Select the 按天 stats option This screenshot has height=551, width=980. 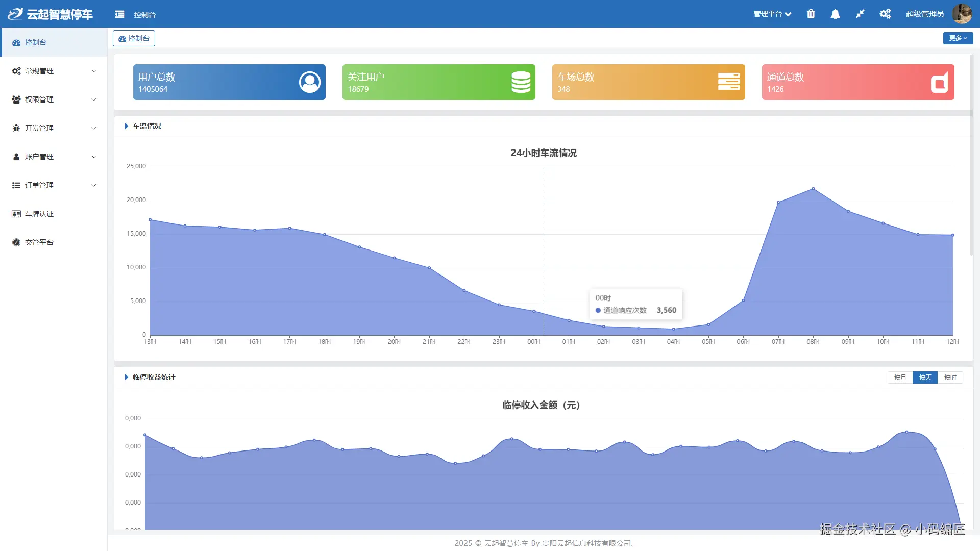[x=925, y=378]
